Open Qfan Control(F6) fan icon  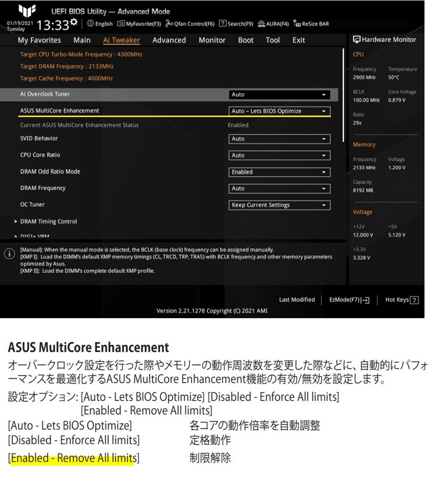[169, 23]
